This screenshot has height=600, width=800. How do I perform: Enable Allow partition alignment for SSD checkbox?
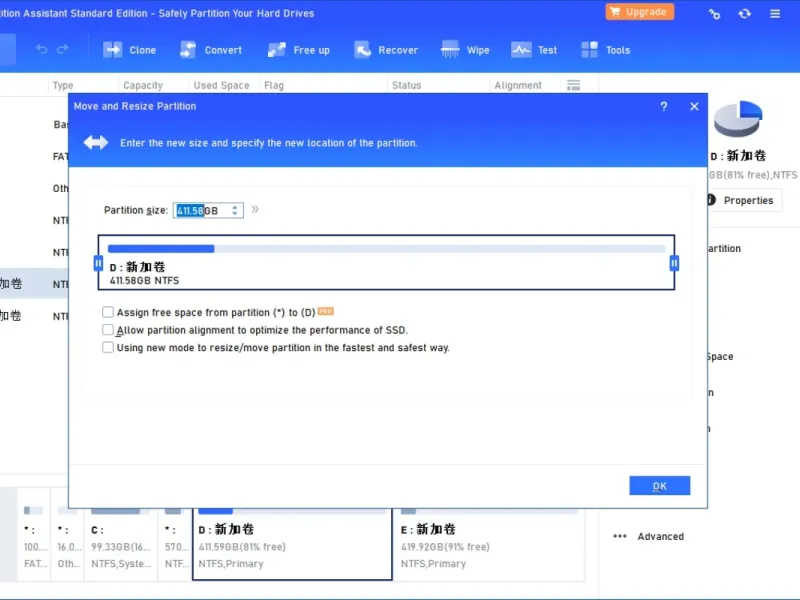click(x=108, y=330)
